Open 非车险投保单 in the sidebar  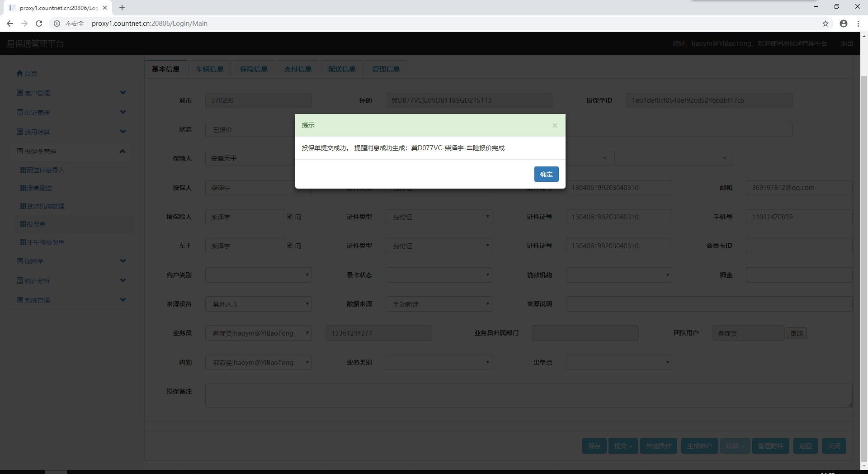point(42,242)
